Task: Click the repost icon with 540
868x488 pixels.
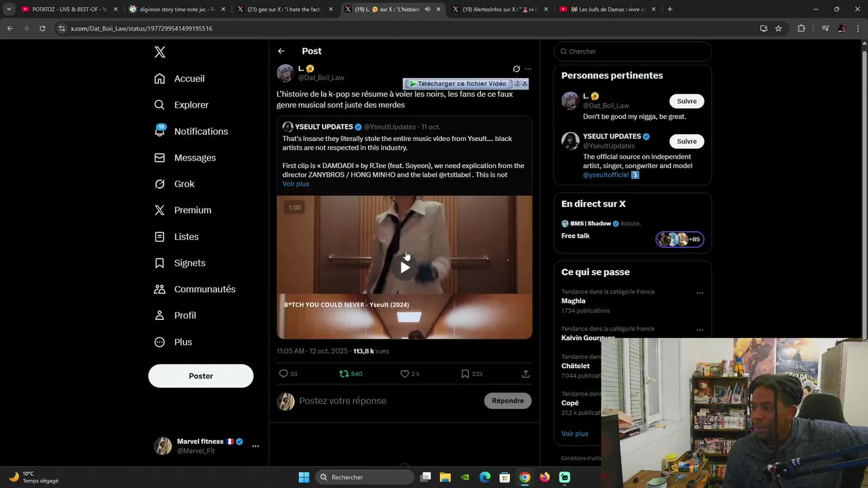Action: tap(351, 373)
